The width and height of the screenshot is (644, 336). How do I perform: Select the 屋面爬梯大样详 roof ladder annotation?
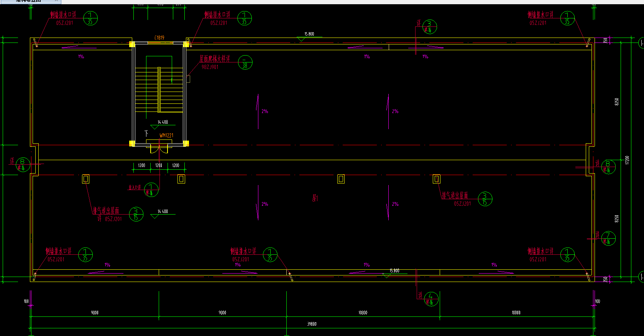(x=215, y=59)
